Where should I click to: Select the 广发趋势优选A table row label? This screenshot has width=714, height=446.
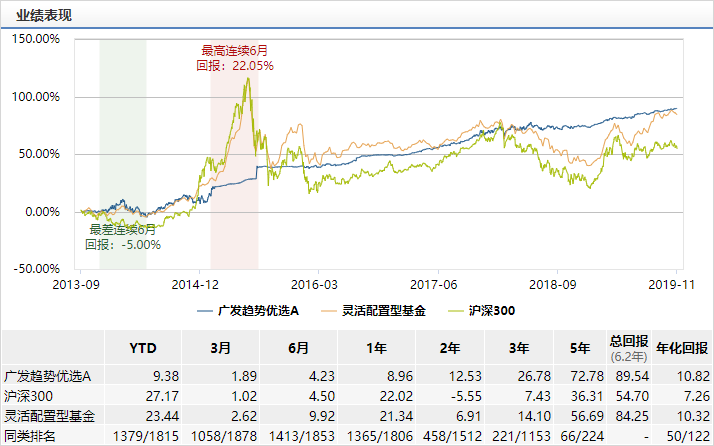pyautogui.click(x=48, y=376)
